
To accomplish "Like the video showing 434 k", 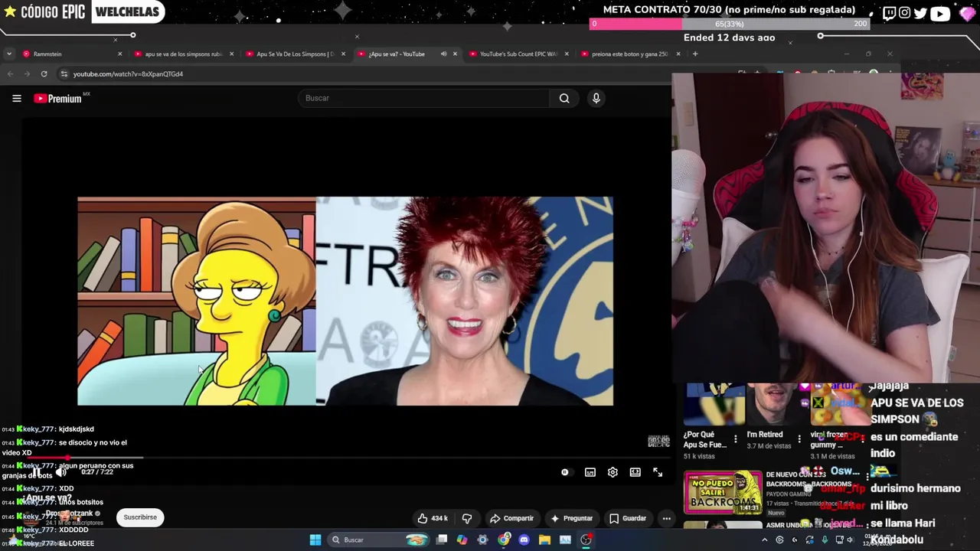I will (432, 518).
